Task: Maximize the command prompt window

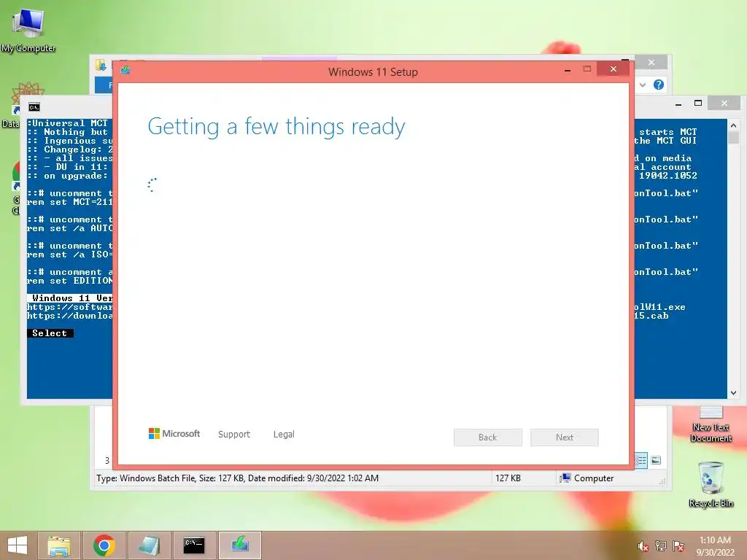Action: click(x=698, y=103)
